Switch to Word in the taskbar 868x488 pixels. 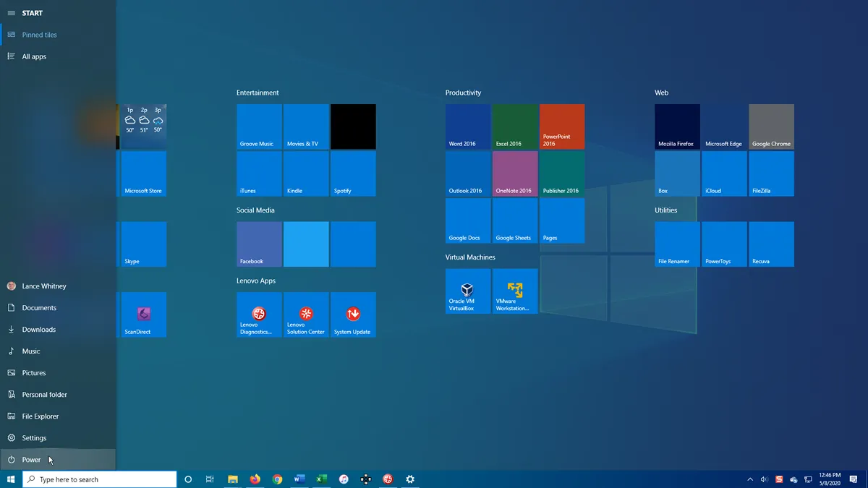click(299, 479)
